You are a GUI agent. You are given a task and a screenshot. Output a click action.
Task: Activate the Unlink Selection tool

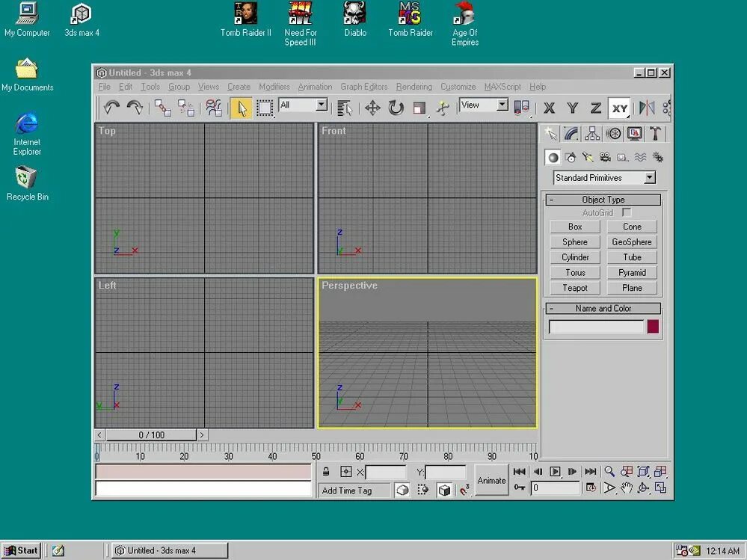pyautogui.click(x=185, y=108)
